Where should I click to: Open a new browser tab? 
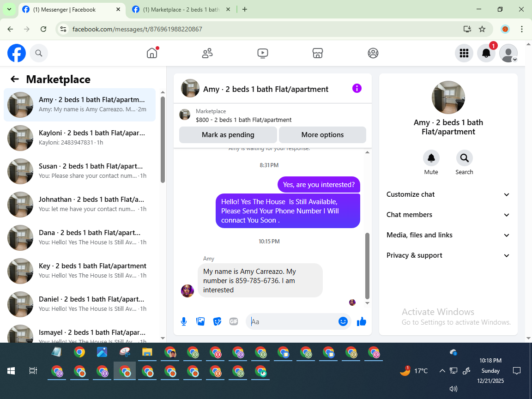pyautogui.click(x=245, y=10)
